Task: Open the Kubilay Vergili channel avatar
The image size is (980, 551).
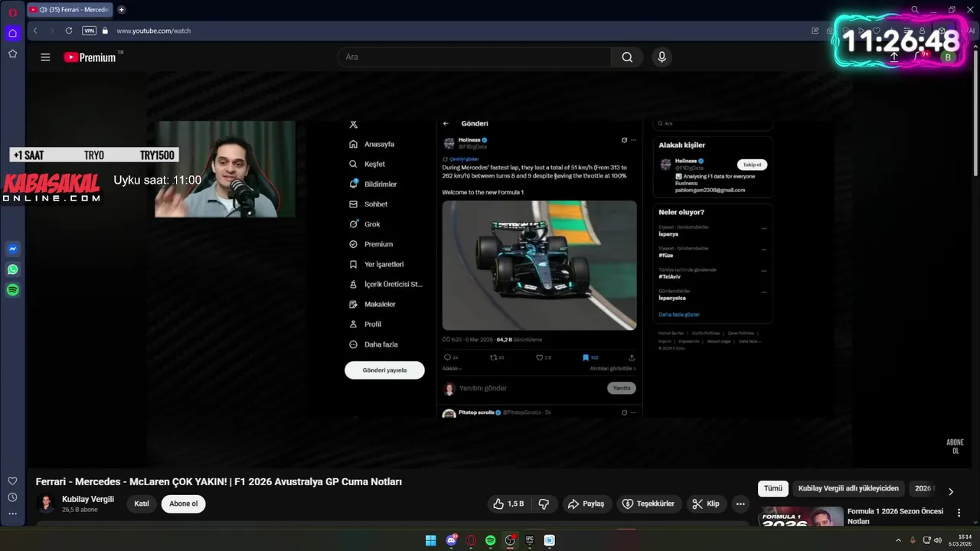Action: click(46, 504)
